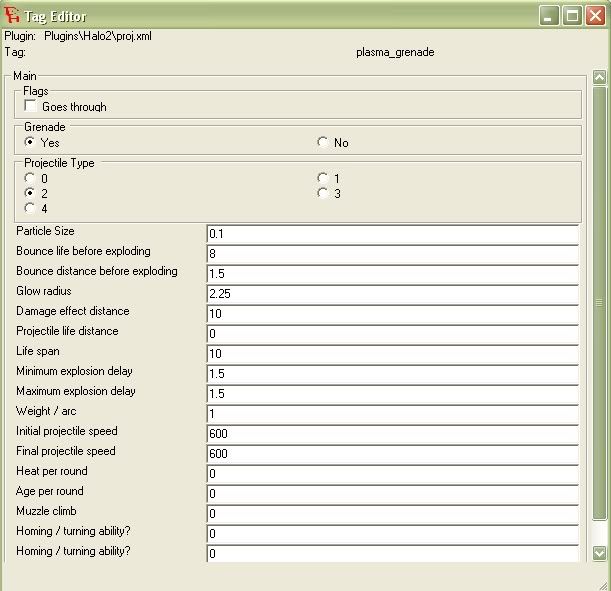Maximize the Tag Editor window
Screen dimensions: 611x591
pos(572,16)
